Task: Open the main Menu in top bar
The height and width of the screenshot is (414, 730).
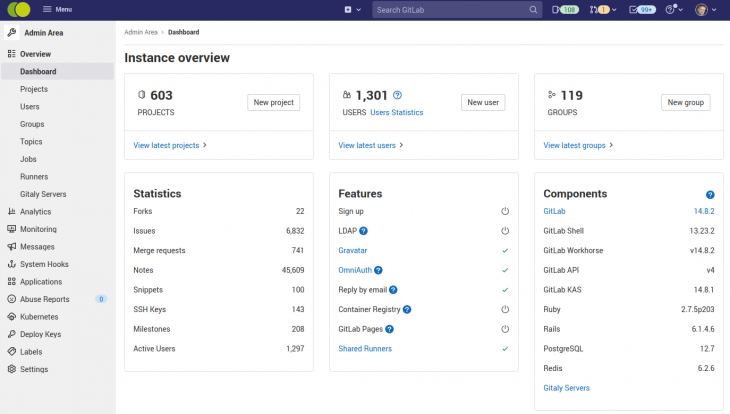Action: (x=57, y=9)
